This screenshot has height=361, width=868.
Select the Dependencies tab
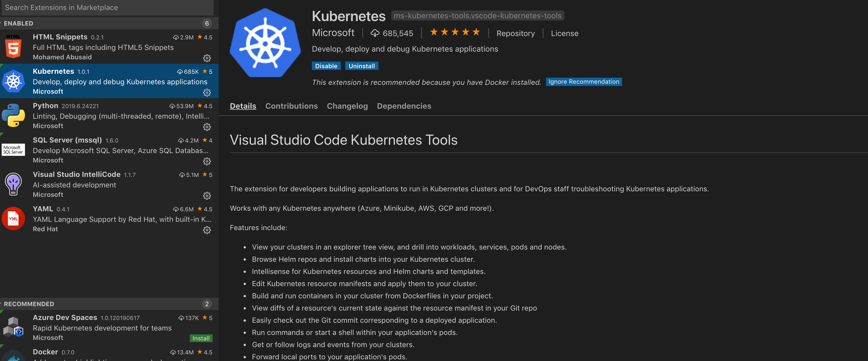point(404,106)
